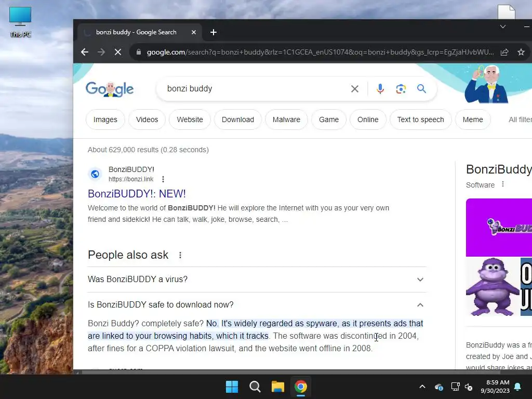Focus the bonzi buddy search field
The height and width of the screenshot is (399, 532).
point(255,89)
